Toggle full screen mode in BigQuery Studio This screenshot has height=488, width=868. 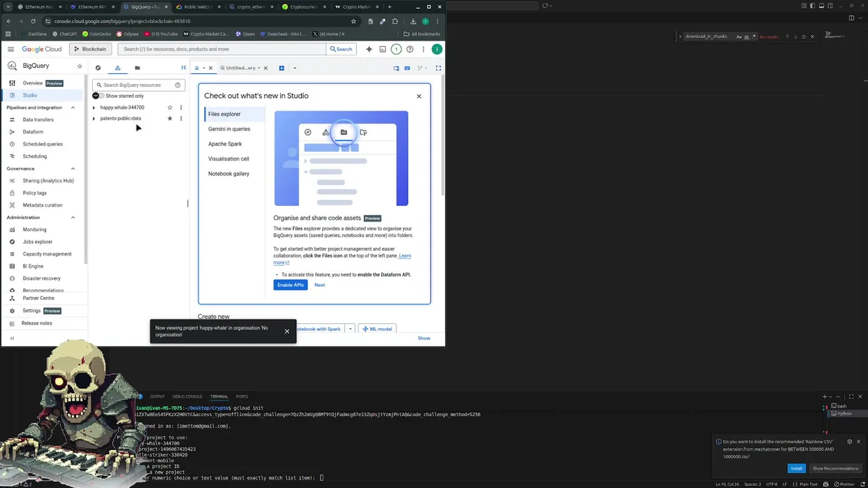[x=438, y=68]
